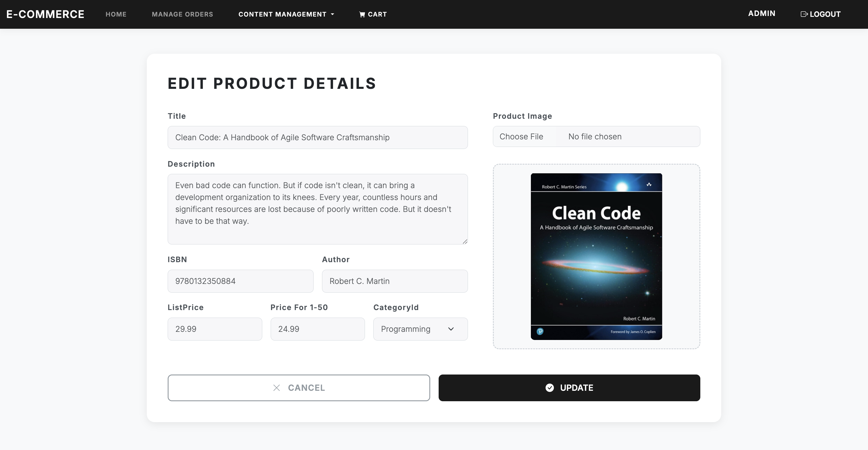Click the 'Product Image' label
Viewport: 868px width, 450px height.
click(x=522, y=116)
